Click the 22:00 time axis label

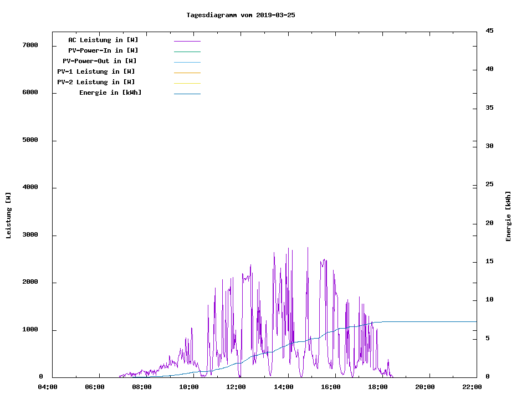click(x=472, y=387)
